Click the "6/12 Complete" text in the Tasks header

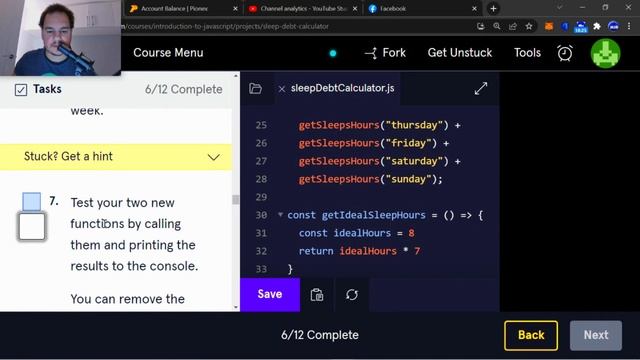coord(184,89)
